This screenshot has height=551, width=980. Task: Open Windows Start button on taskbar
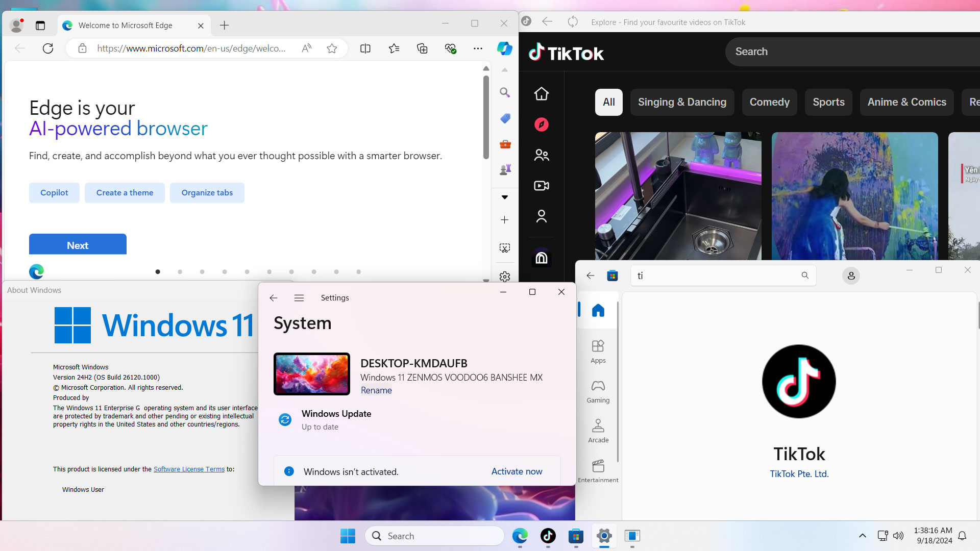(348, 536)
